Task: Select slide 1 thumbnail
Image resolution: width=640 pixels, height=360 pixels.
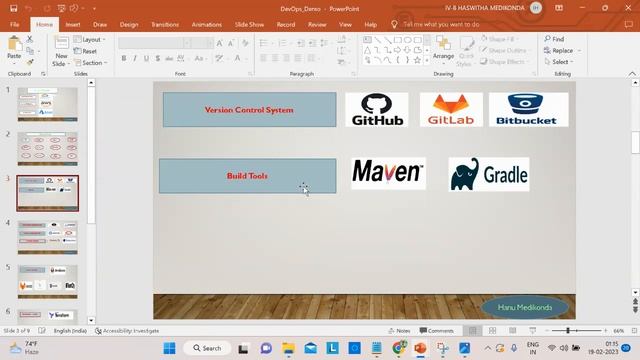Action: [x=47, y=104]
